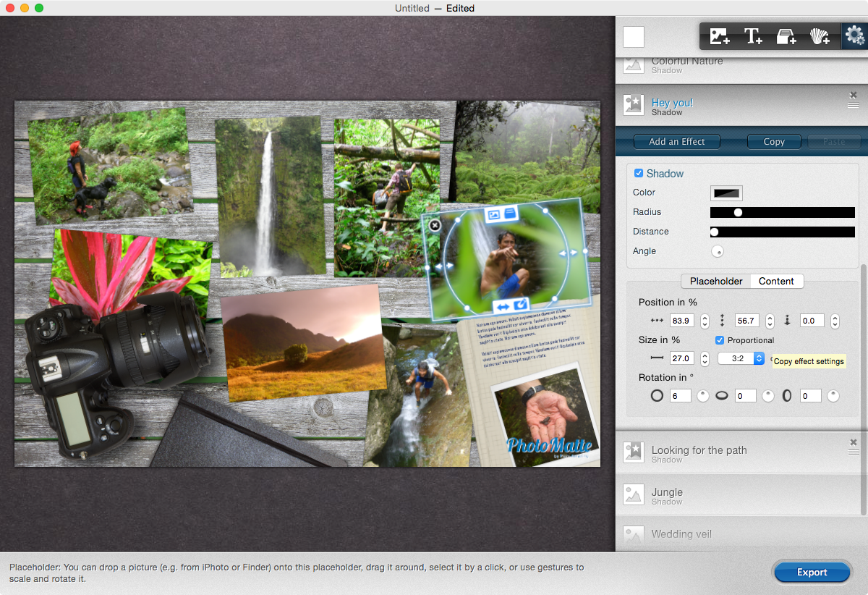Click the vertical position 56.7 field
Viewport: 868px width, 595px height.
747,321
